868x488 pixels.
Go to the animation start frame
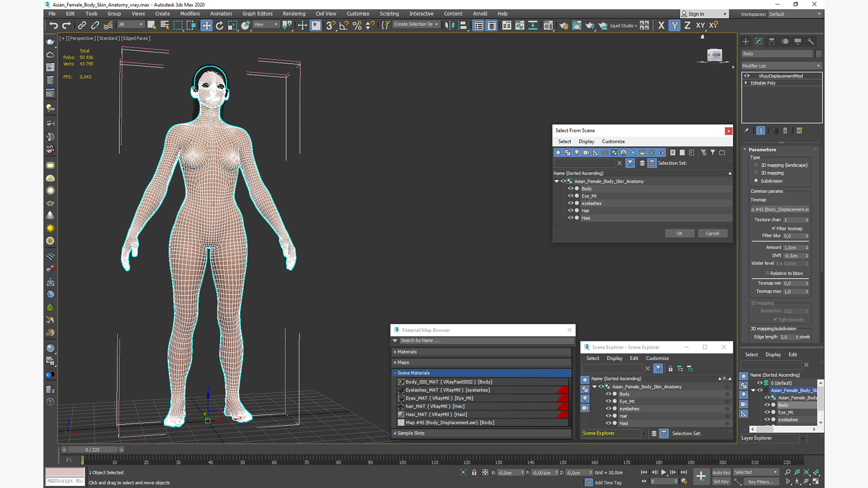pyautogui.click(x=644, y=472)
